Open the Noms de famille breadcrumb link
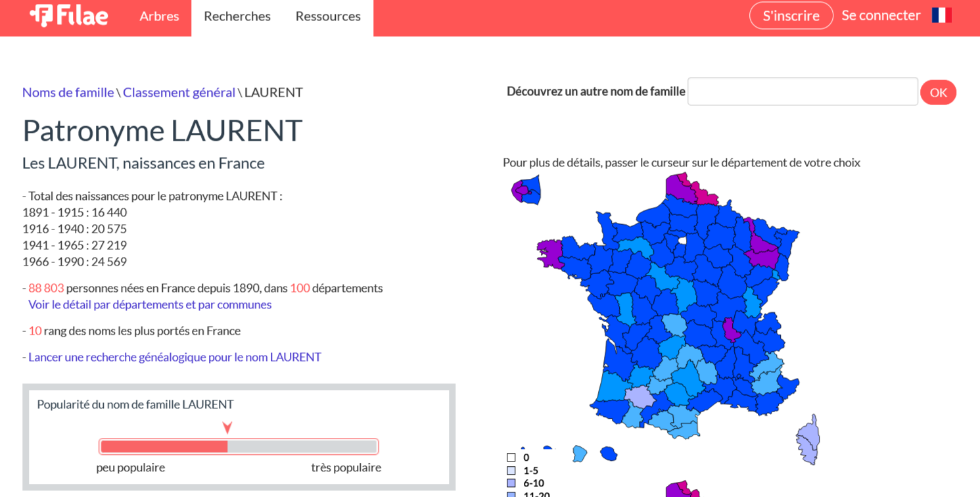980x497 pixels. coord(68,92)
